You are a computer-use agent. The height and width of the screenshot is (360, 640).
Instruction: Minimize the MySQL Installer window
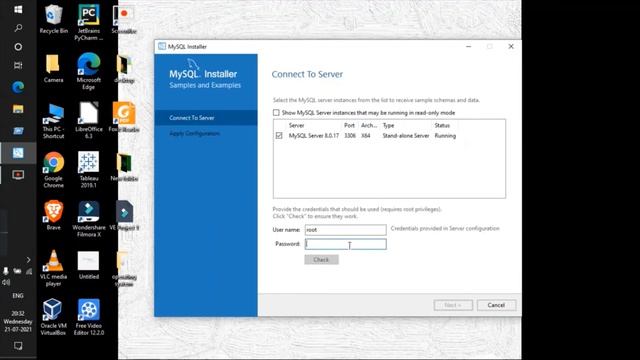pos(469,47)
